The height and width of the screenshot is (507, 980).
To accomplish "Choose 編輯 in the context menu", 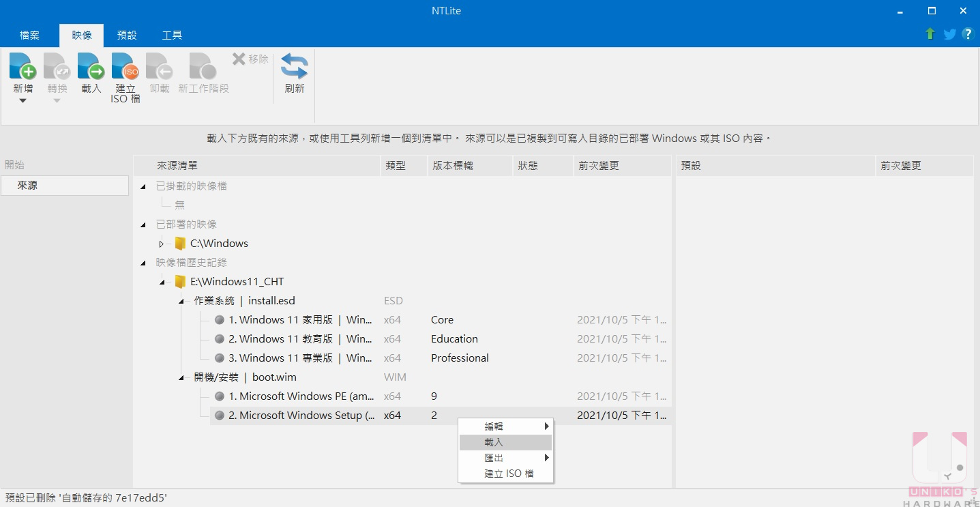I will 505,426.
